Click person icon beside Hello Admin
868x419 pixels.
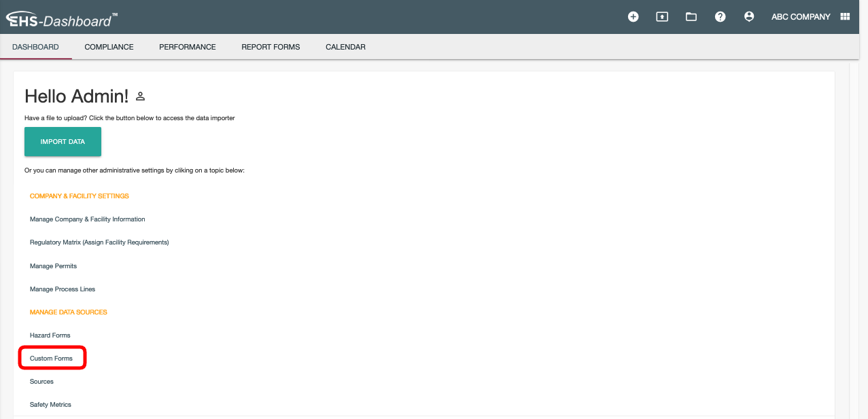tap(141, 96)
